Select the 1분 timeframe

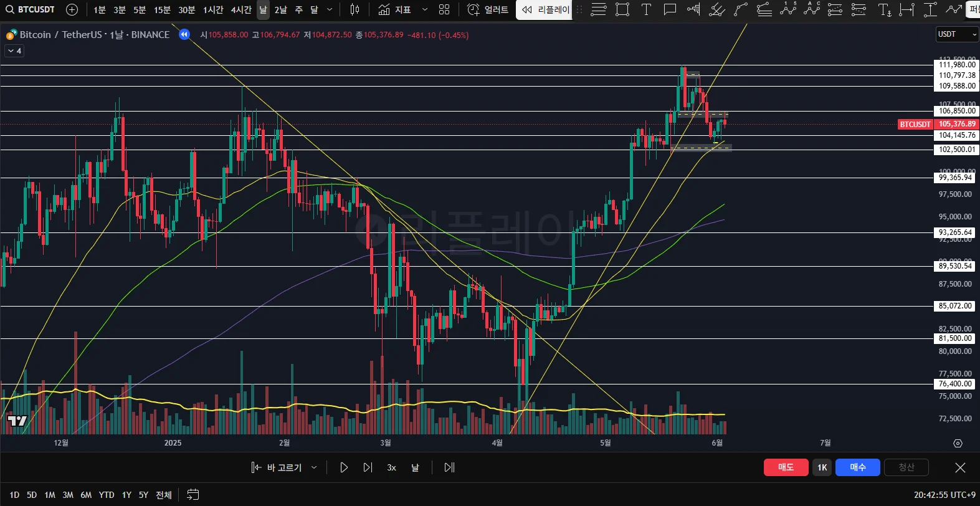(x=100, y=9)
